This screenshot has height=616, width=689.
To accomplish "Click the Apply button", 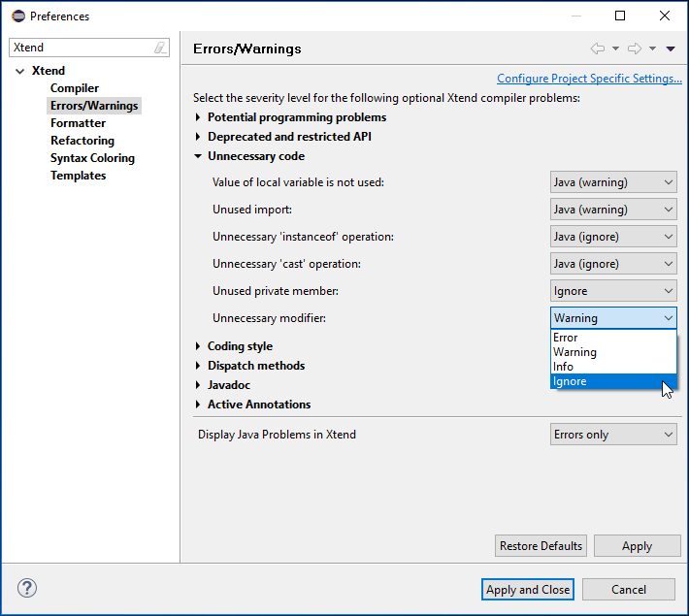I will point(638,546).
